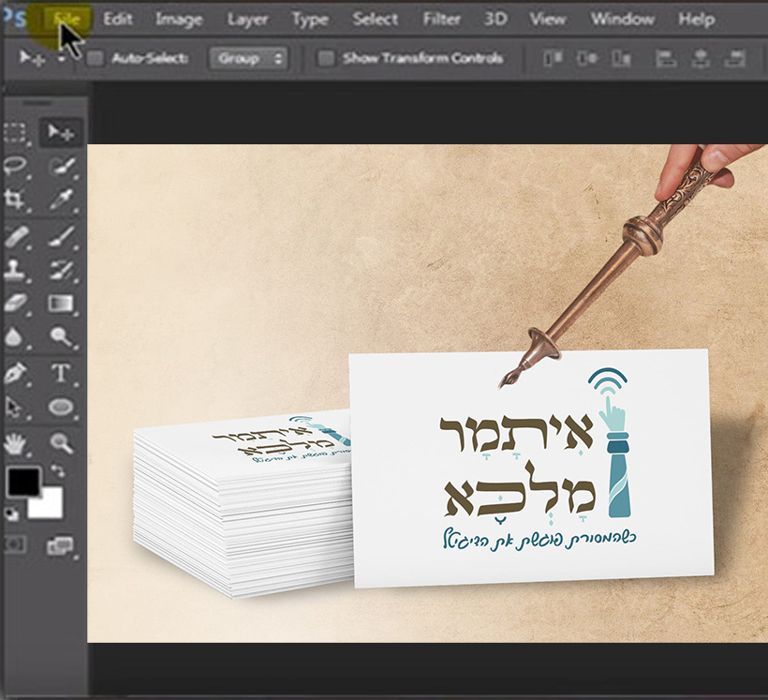This screenshot has height=700, width=768.
Task: Open the Group auto-select dropdown
Action: tap(249, 59)
